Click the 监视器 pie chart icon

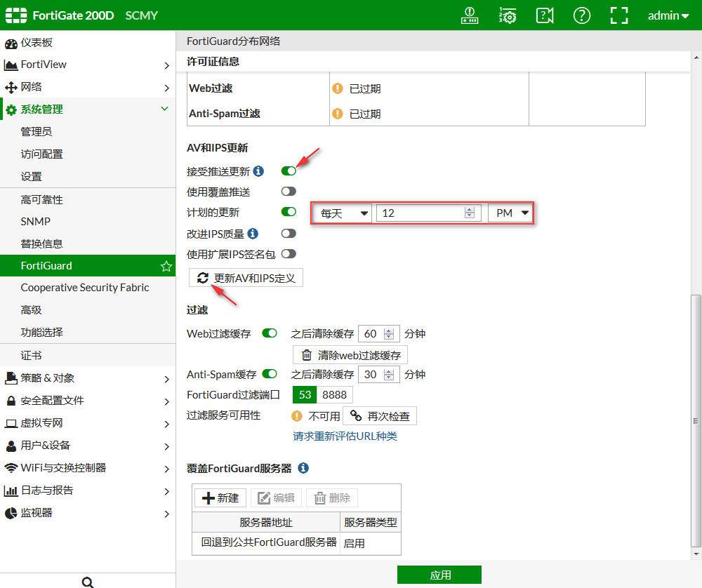click(x=11, y=513)
